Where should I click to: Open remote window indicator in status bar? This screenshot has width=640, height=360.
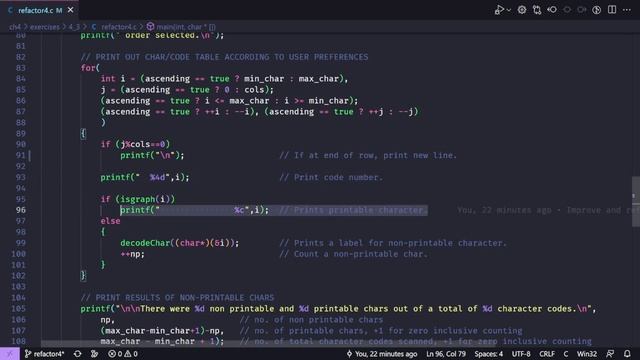(9, 354)
